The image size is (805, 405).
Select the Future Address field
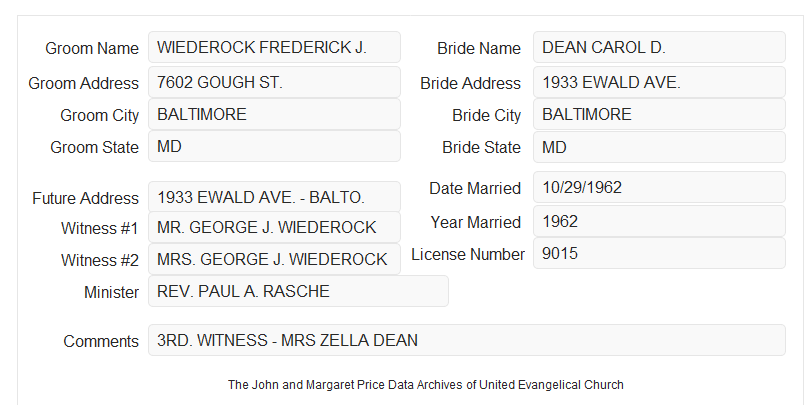[274, 197]
